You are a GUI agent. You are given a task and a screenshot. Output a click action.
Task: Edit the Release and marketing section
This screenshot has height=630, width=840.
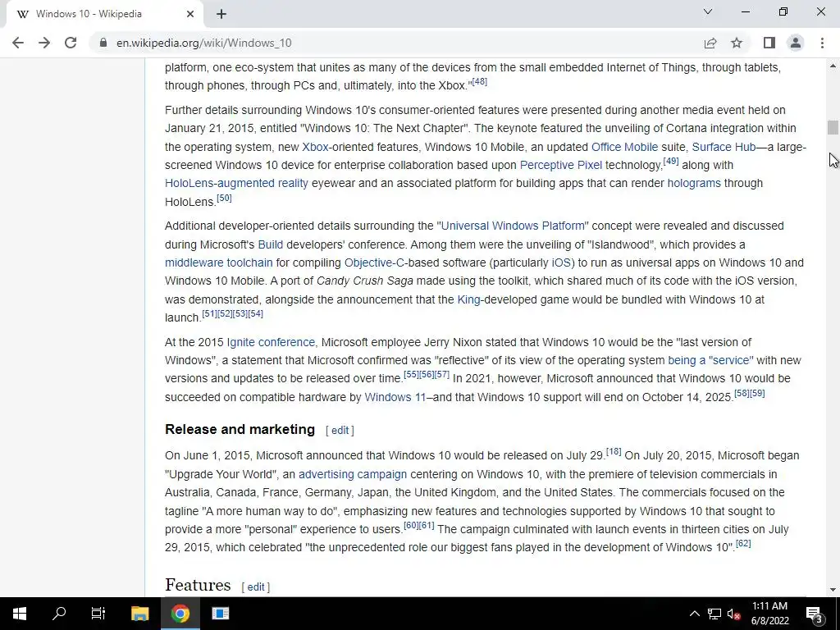point(340,430)
